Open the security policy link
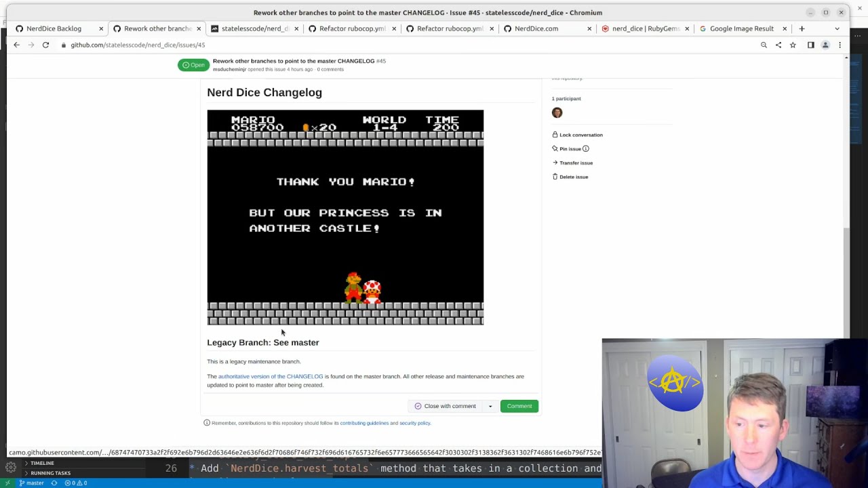Screen dimensions: 868x488 [414, 423]
